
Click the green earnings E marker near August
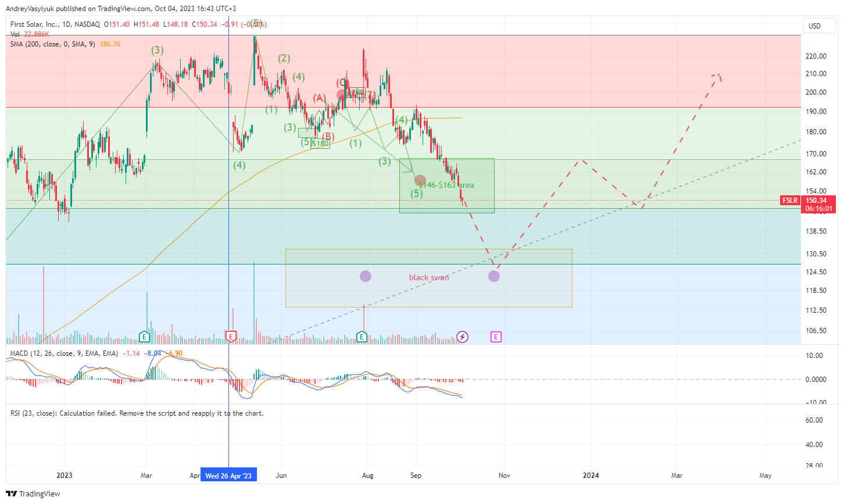pos(362,337)
